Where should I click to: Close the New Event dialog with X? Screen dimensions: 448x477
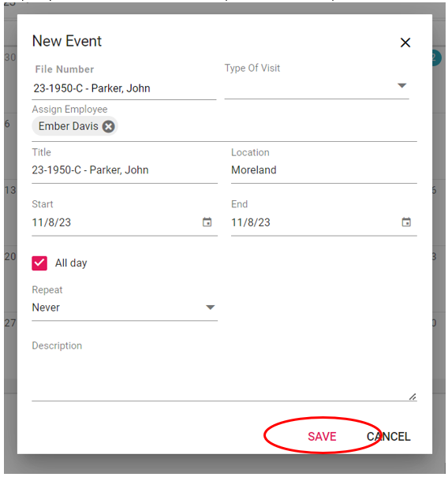click(405, 43)
